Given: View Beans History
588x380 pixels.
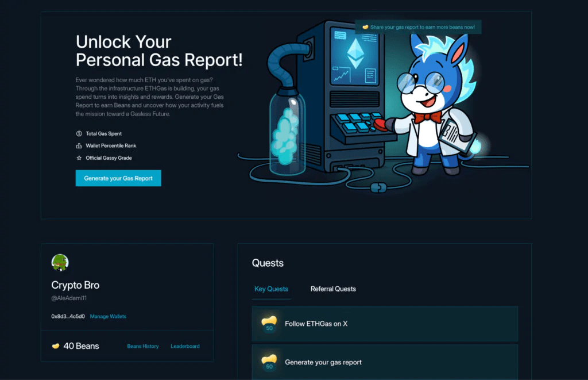Looking at the screenshot, I should tap(143, 346).
